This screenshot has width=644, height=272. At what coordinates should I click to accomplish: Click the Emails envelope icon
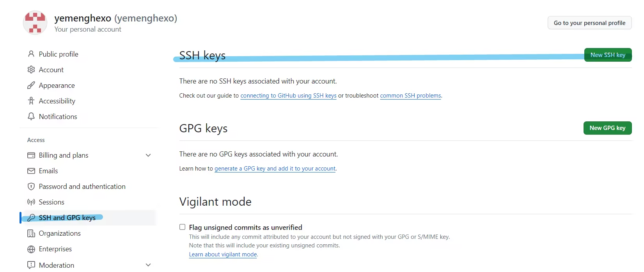(x=31, y=171)
